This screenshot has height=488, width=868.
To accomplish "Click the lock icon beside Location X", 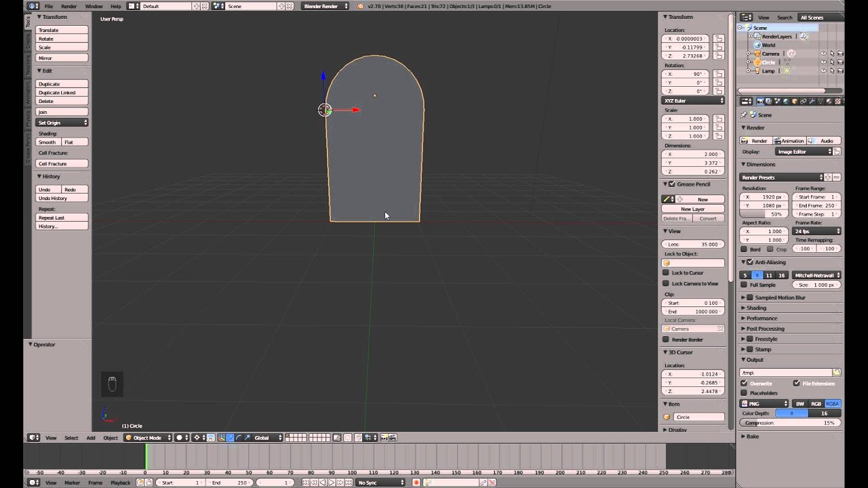I will [x=719, y=39].
